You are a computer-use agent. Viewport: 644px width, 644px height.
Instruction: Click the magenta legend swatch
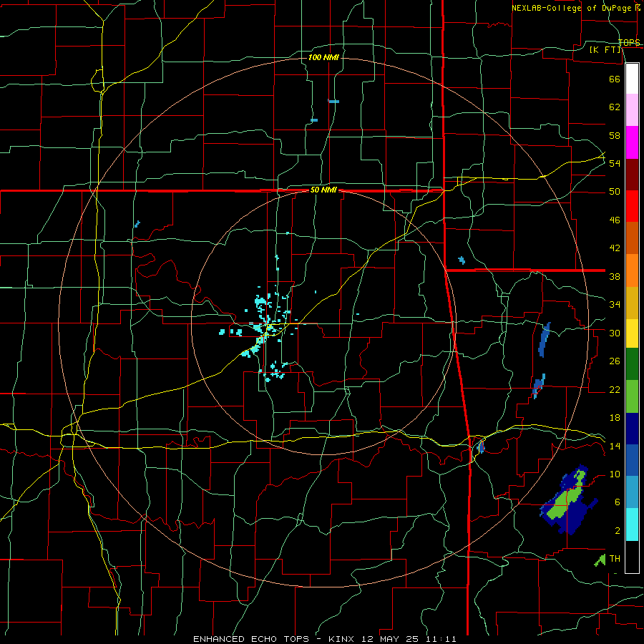pos(632,142)
